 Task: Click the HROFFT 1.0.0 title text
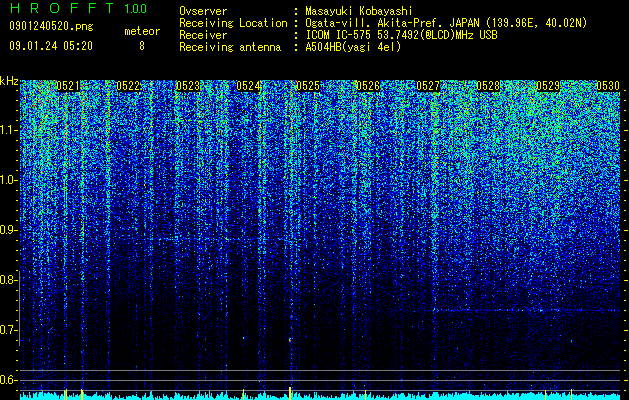point(78,8)
